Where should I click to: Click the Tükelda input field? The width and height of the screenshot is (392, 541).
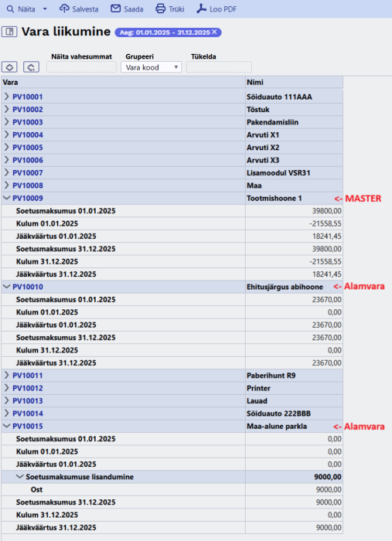(x=219, y=67)
